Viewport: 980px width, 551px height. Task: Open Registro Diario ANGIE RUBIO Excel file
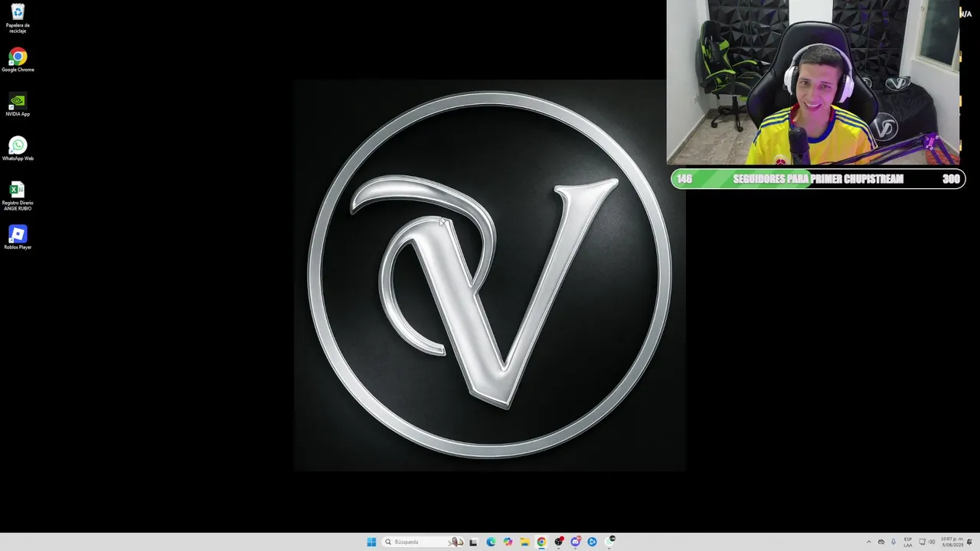[18, 196]
